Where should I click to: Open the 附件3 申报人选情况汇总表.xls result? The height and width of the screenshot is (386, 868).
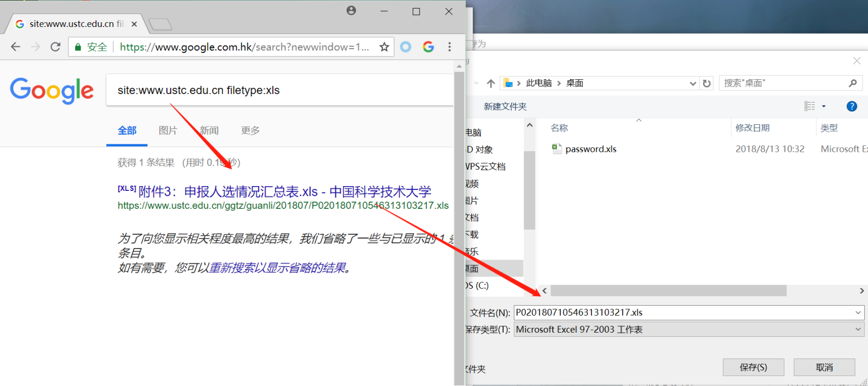[x=285, y=191]
